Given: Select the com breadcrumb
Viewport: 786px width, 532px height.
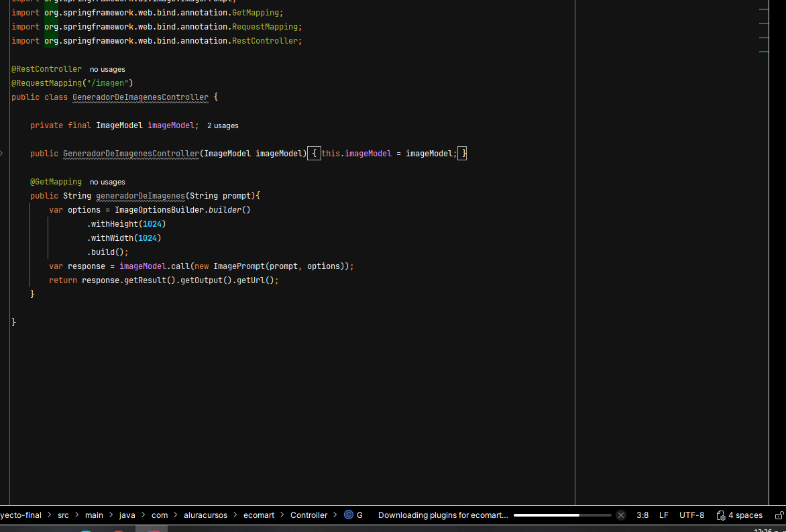Looking at the screenshot, I should (x=160, y=515).
